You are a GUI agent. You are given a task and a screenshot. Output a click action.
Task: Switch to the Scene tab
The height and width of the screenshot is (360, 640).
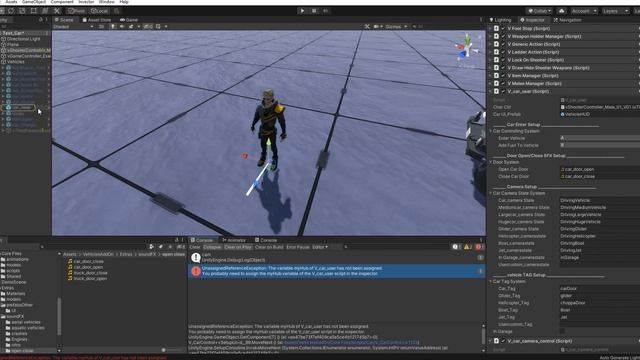tap(64, 20)
